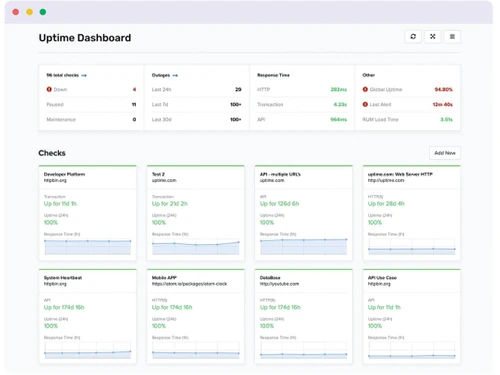The image size is (500, 375).
Task: Click the Last 7d outages row
Action: click(x=196, y=104)
